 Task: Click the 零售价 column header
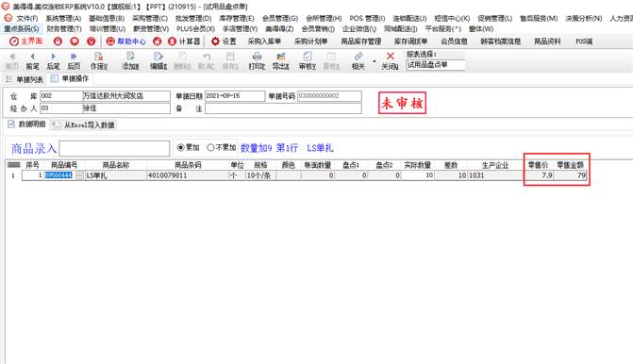pos(538,165)
